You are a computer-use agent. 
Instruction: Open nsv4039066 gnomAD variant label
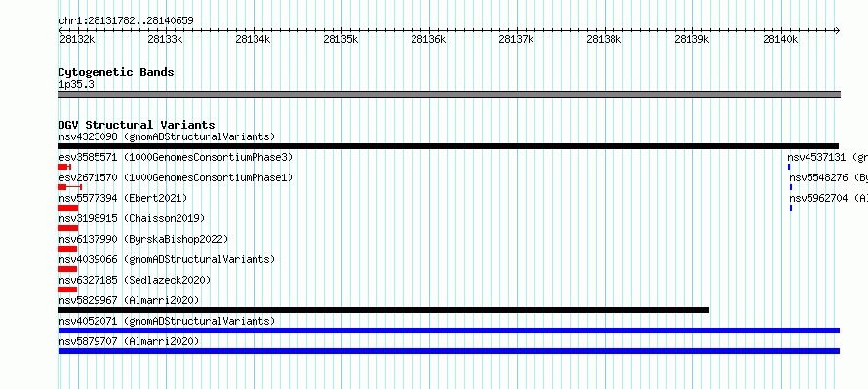click(x=167, y=259)
